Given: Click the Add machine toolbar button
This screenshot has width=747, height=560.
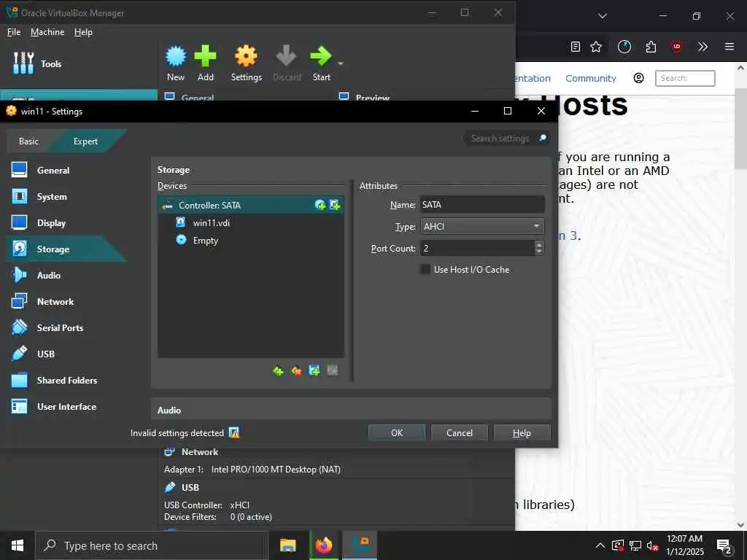Looking at the screenshot, I should click(x=205, y=63).
